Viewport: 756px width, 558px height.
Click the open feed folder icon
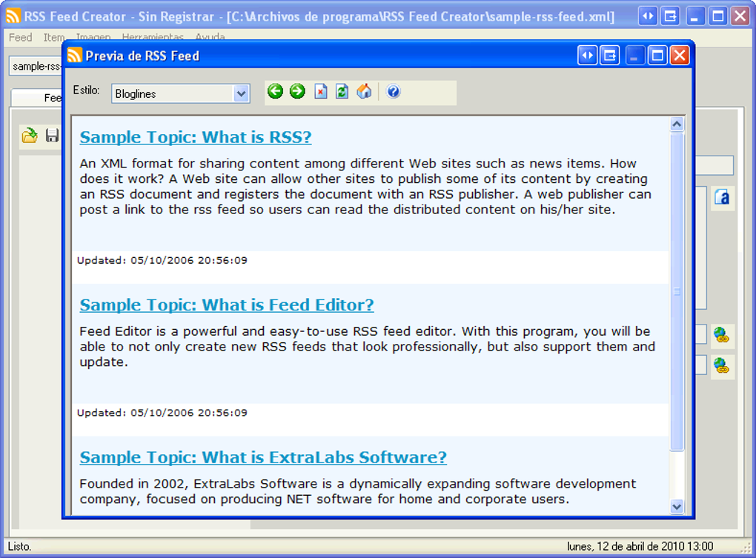tap(30, 135)
